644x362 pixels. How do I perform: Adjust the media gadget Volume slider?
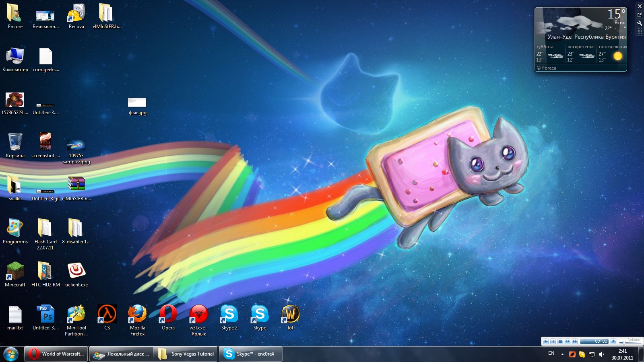click(x=630, y=342)
